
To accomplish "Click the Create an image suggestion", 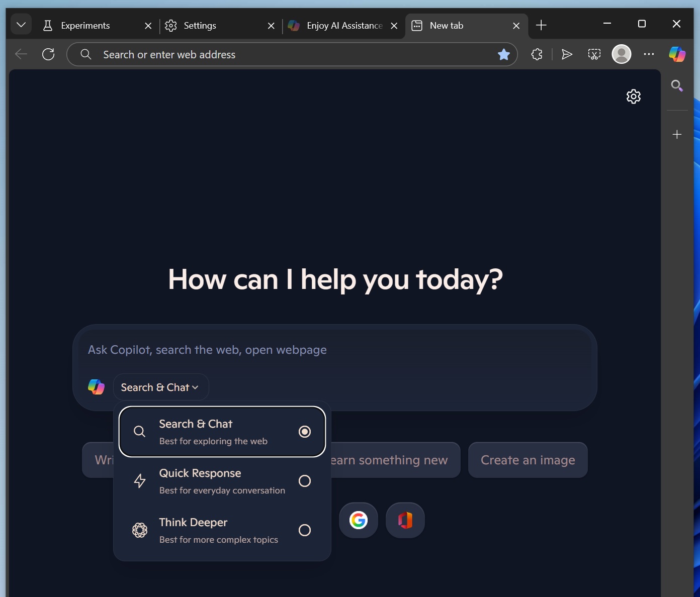I will click(528, 460).
